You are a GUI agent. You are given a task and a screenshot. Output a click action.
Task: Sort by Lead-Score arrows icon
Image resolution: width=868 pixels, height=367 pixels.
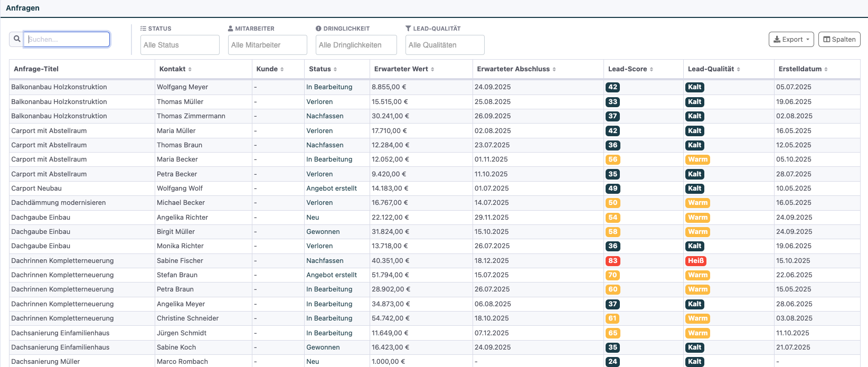point(652,69)
